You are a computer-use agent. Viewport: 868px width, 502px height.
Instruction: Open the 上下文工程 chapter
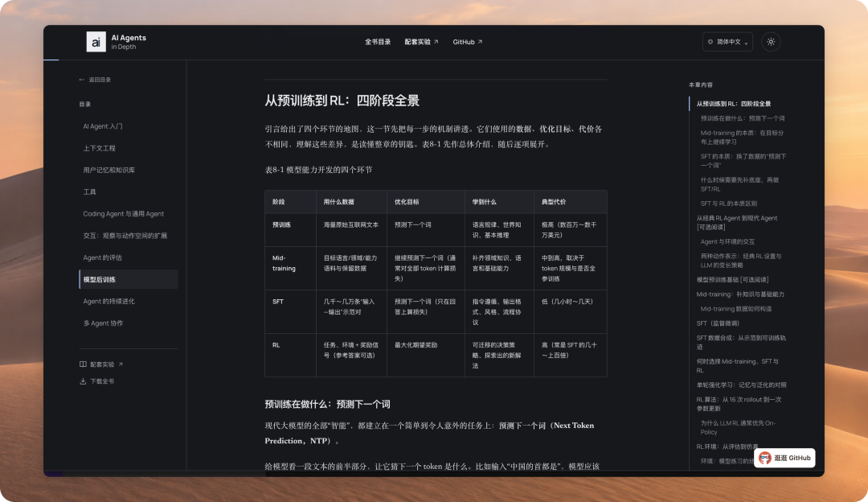99,148
